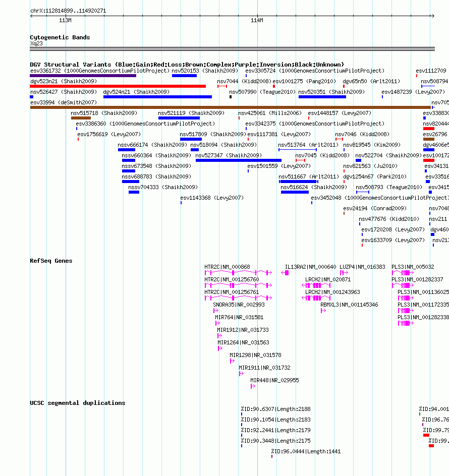Click the esv1448157 (Levy2007) label
449x476 pixels.
[340, 113]
